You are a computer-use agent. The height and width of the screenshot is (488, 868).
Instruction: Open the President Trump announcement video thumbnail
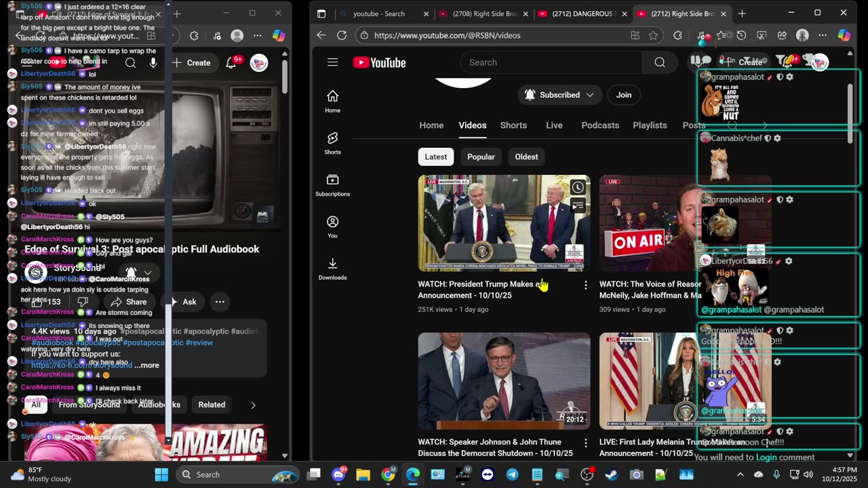click(504, 223)
